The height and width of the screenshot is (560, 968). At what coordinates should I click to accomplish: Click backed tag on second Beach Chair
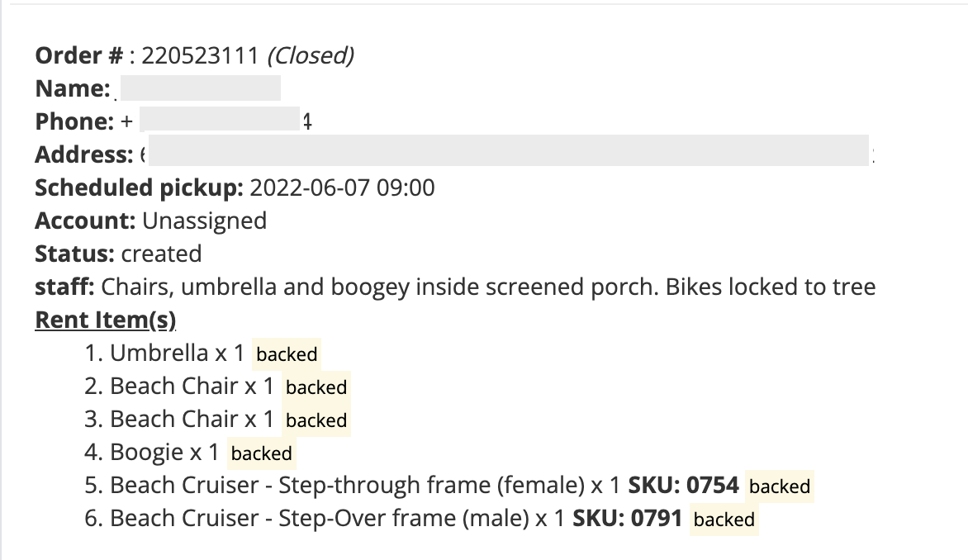click(x=316, y=420)
